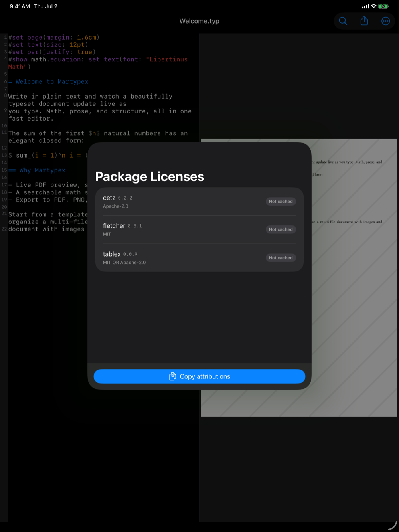Click the MIT license under fletcher
Image resolution: width=399 pixels, height=532 pixels.
click(x=107, y=234)
